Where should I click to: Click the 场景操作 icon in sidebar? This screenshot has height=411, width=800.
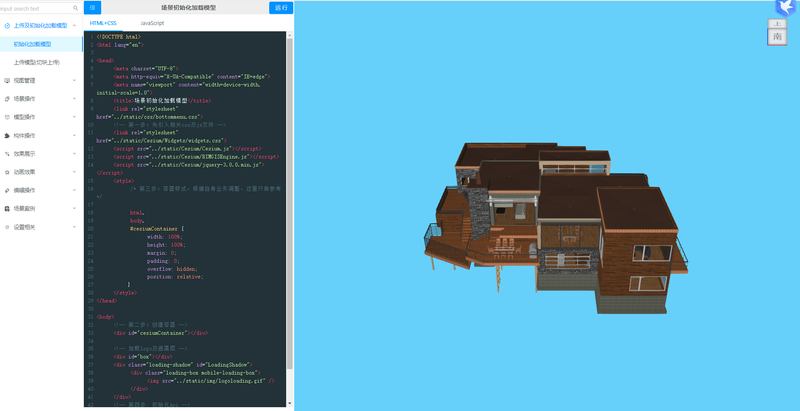pyautogui.click(x=7, y=99)
